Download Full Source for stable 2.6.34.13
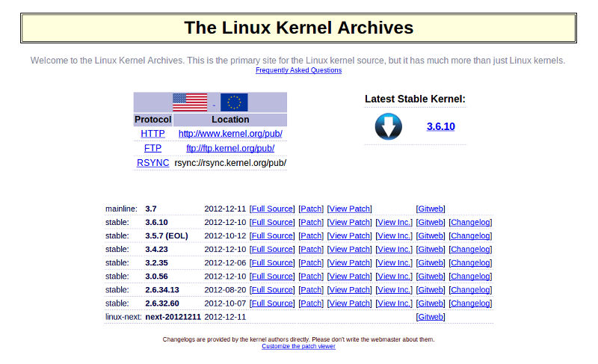Screen dimensions: 598x364 click(272, 290)
